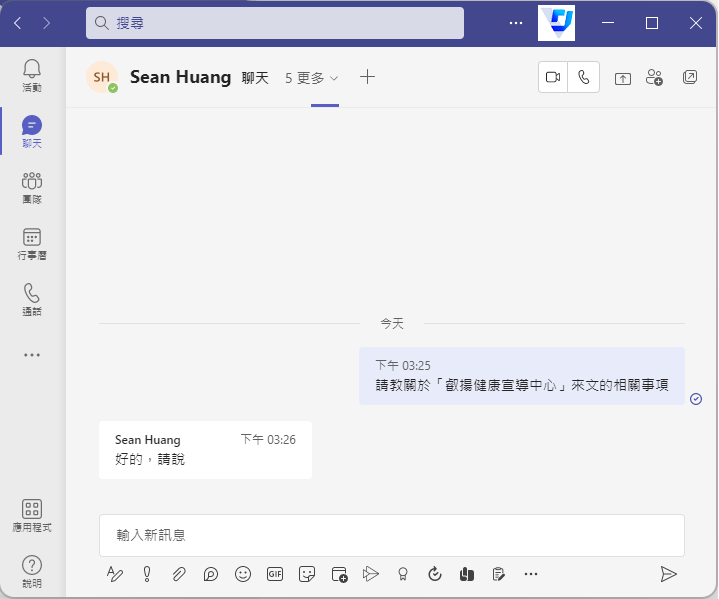
Task: Mark message as important with exclamation icon
Action: click(x=147, y=574)
